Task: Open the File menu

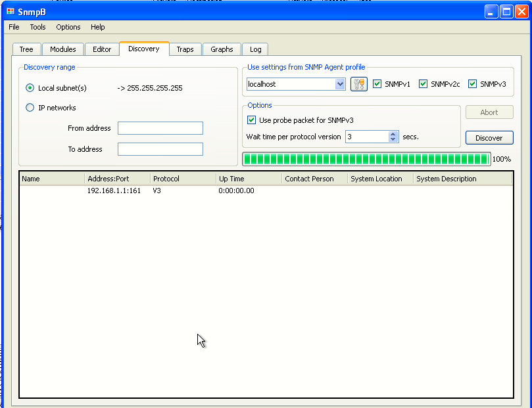Action: [14, 27]
